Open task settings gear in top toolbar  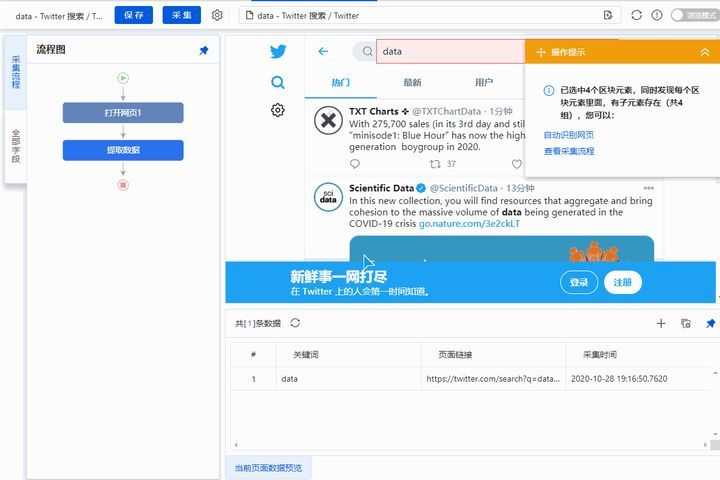point(217,15)
